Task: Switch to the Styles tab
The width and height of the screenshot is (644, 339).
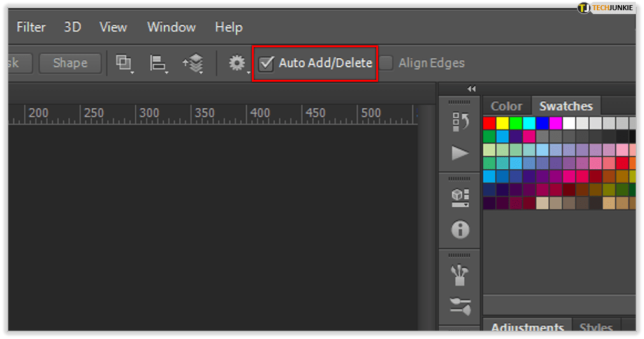Action: [596, 328]
